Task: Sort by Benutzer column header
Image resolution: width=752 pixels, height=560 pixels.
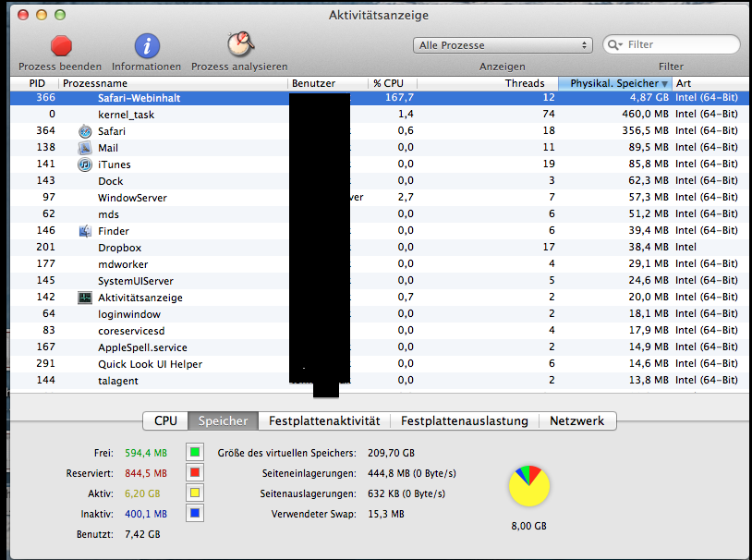Action: click(x=328, y=83)
